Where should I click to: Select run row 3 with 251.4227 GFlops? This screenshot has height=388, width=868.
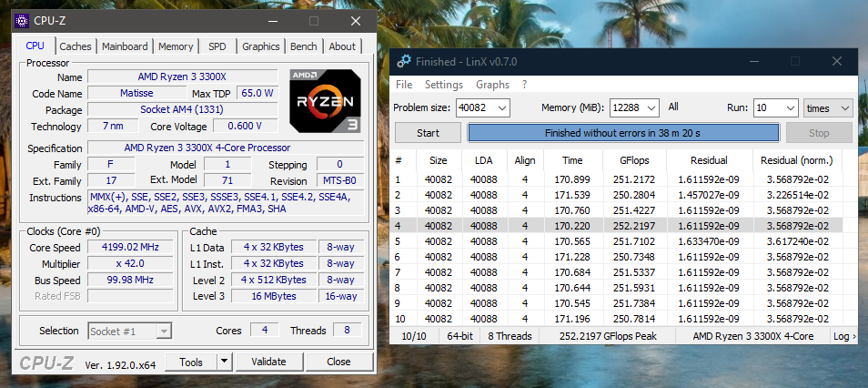point(617,210)
